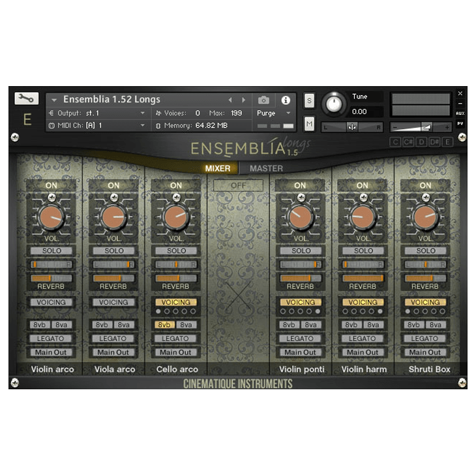476x476 pixels.
Task: Enable 8vb on Viola arco
Action: (x=102, y=325)
